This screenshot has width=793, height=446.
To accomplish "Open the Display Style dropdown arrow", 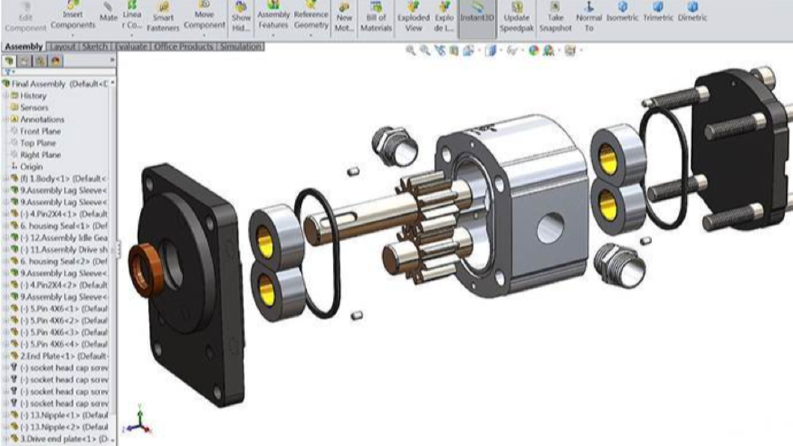I will (x=500, y=50).
